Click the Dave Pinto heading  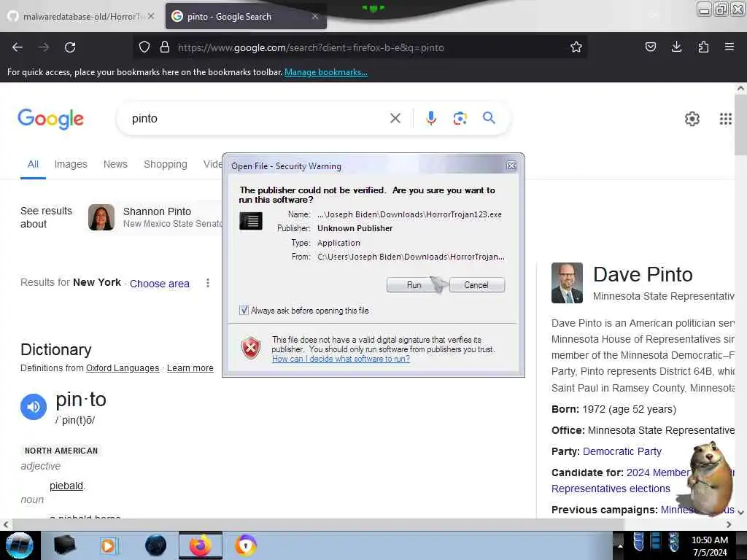[x=643, y=275]
